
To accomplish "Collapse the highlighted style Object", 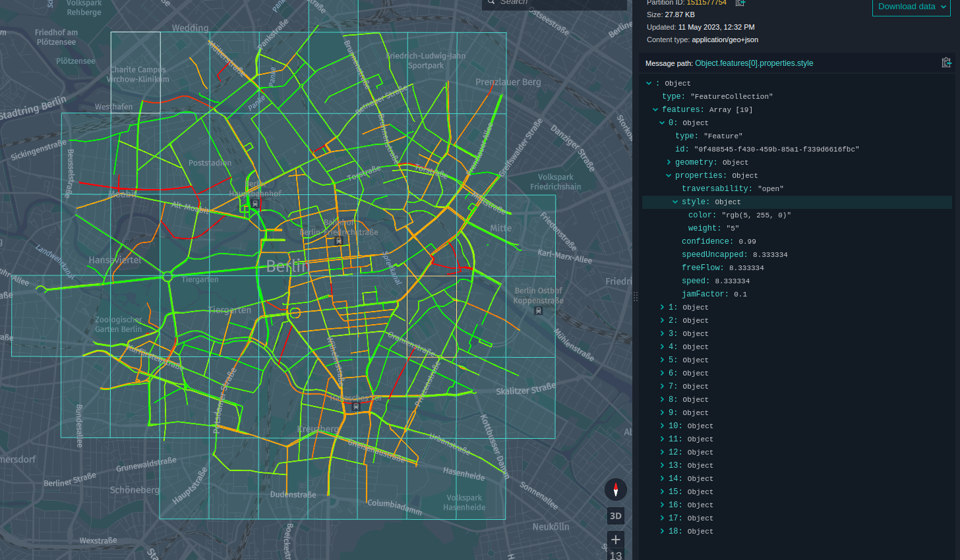I will pos(675,202).
